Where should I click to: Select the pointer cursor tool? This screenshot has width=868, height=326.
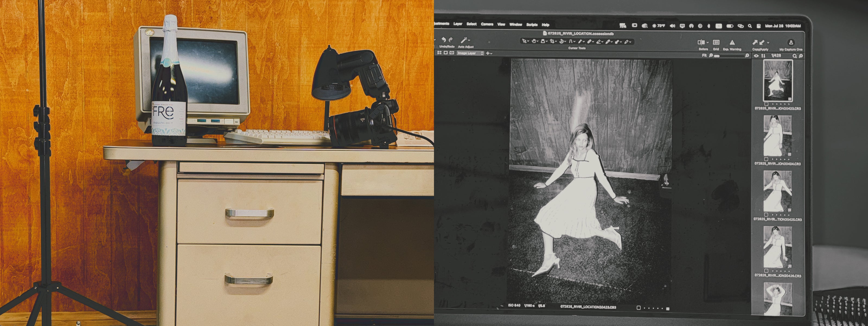coord(524,41)
